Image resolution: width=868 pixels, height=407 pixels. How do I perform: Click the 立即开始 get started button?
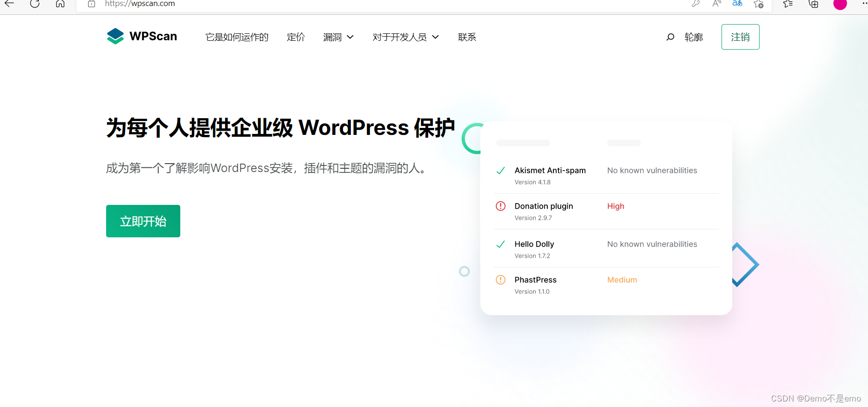(x=143, y=221)
